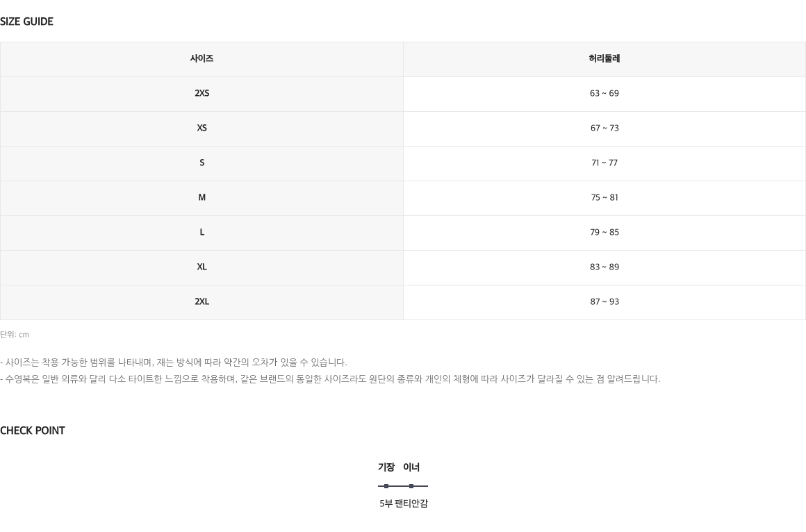806x532 pixels.
Task: Click the 단위: cm unit note
Action: pyautogui.click(x=15, y=335)
